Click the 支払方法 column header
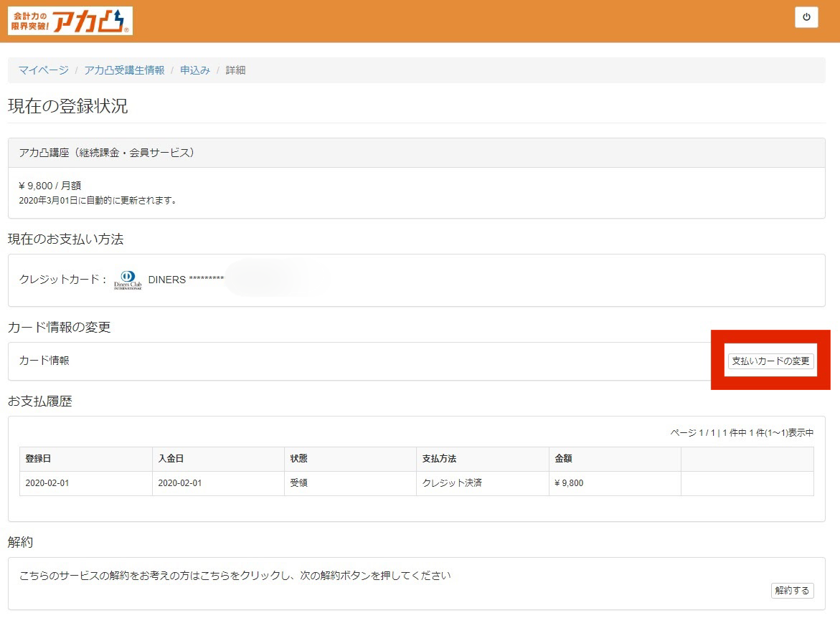This screenshot has width=840, height=623. click(x=440, y=459)
